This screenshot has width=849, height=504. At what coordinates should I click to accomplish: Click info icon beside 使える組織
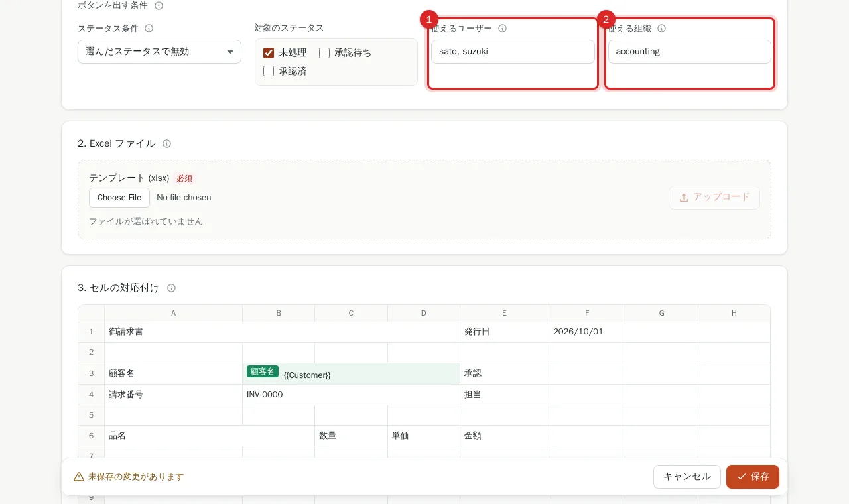(x=661, y=29)
